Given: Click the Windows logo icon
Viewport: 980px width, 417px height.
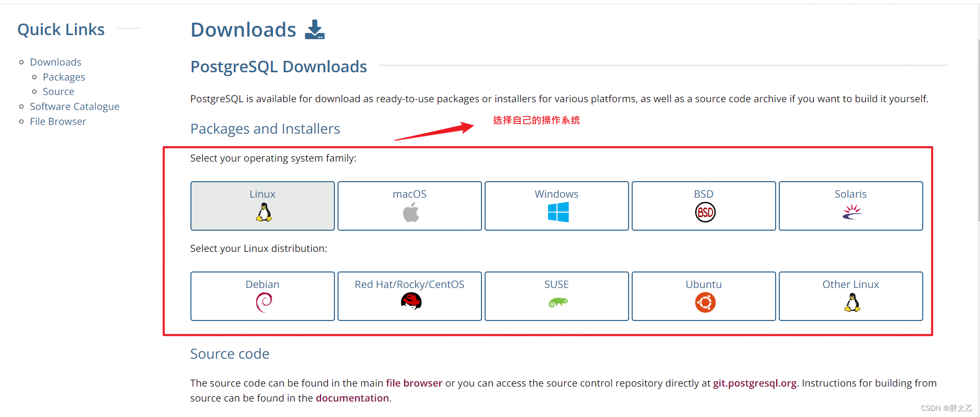Looking at the screenshot, I should point(558,212).
